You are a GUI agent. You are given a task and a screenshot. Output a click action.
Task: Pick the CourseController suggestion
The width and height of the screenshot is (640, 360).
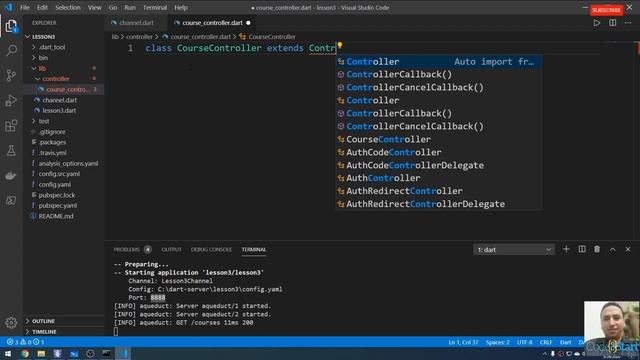(438, 139)
